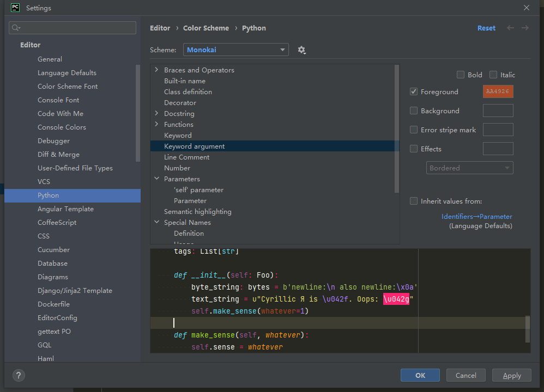The width and height of the screenshot is (544, 392).
Task: Click the empty Background color swatch
Action: coord(498,111)
